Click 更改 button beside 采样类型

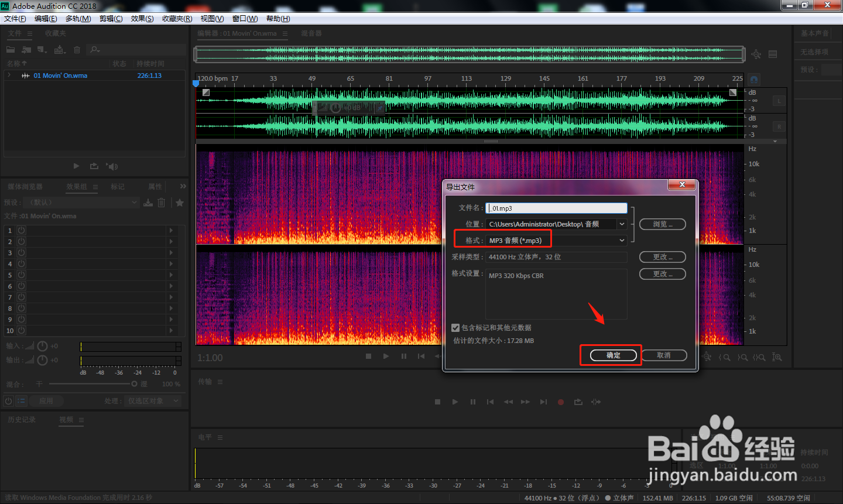(x=662, y=257)
